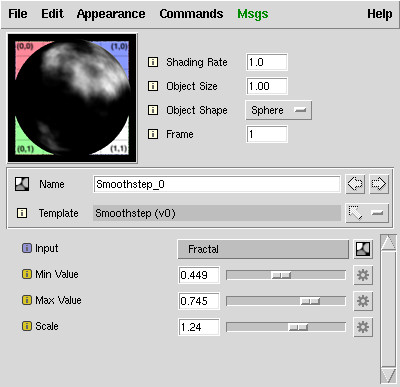The height and width of the screenshot is (387, 400).
Task: Click the yellow info icon beside Max Value
Action: click(x=27, y=300)
